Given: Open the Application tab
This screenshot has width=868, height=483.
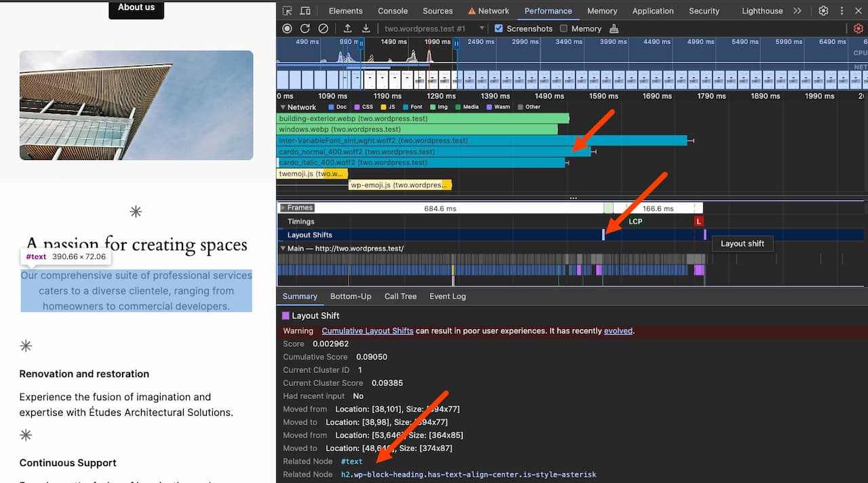Looking at the screenshot, I should click(653, 11).
